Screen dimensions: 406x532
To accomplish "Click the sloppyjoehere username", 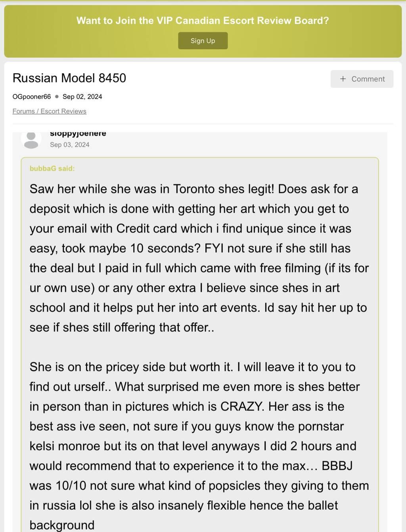I will click(x=78, y=134).
